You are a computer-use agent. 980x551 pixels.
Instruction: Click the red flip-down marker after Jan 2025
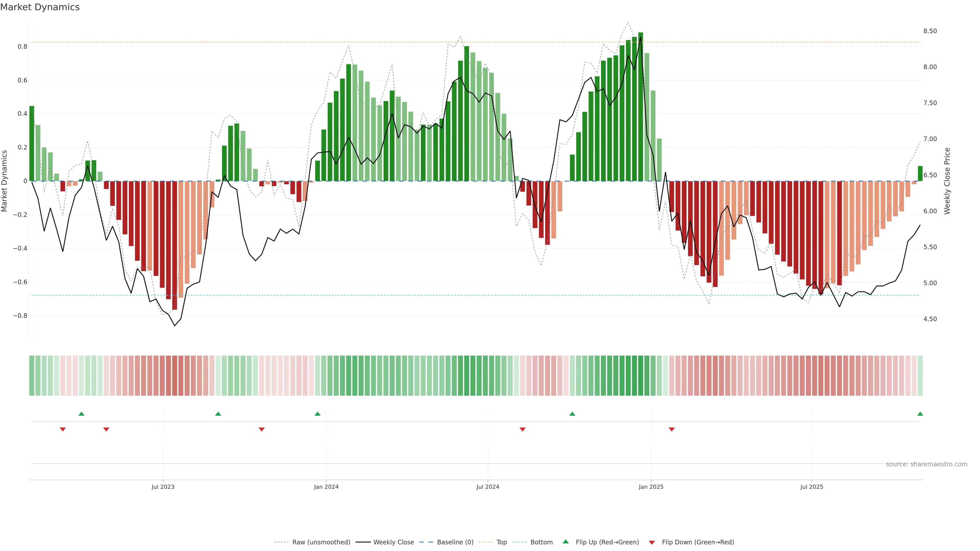[671, 429]
